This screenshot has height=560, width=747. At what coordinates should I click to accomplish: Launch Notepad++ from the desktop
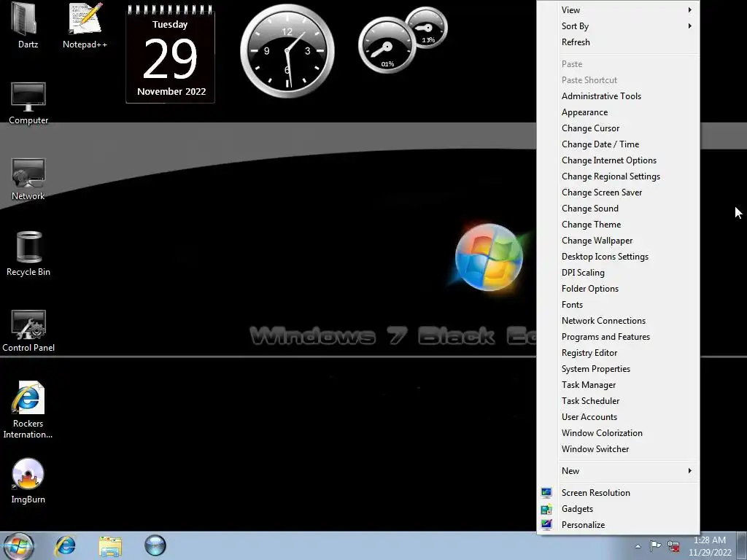tap(85, 19)
